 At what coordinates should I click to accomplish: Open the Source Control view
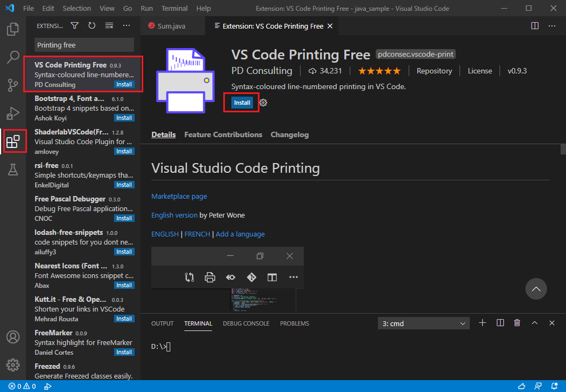click(12, 85)
